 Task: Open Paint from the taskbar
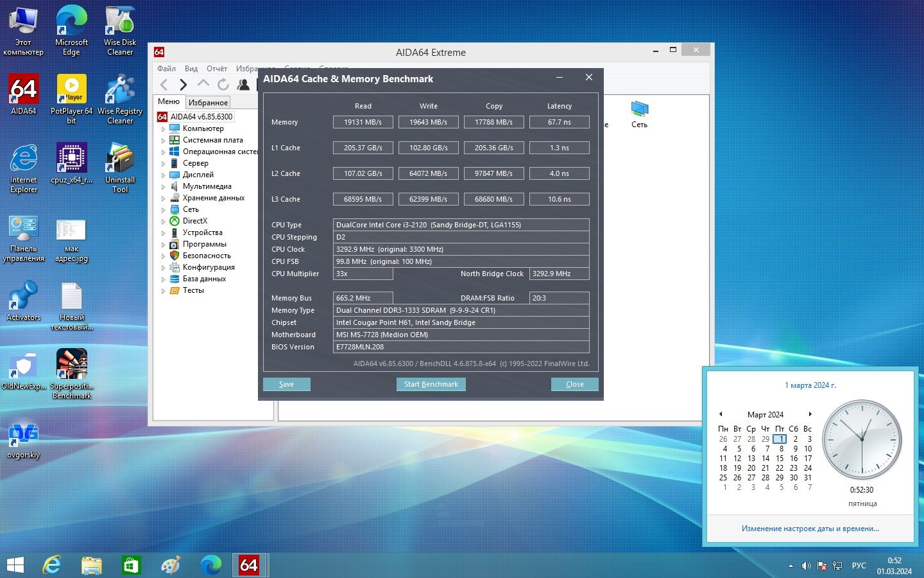171,565
